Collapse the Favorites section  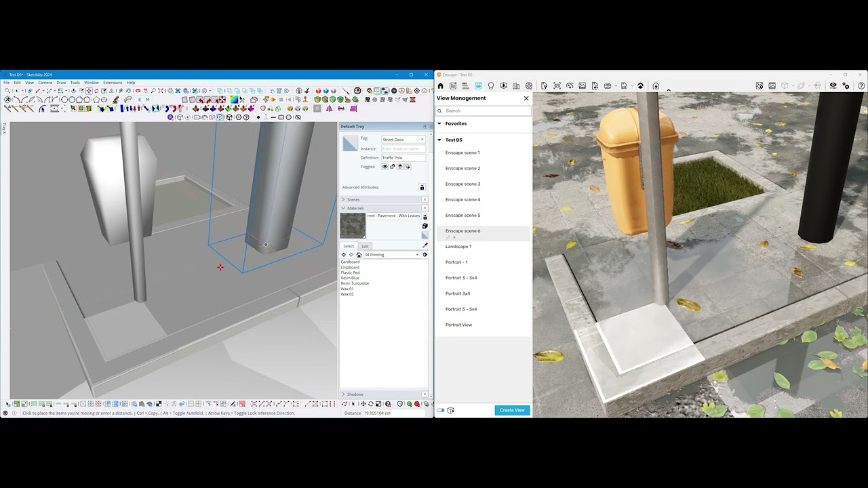[x=439, y=124]
